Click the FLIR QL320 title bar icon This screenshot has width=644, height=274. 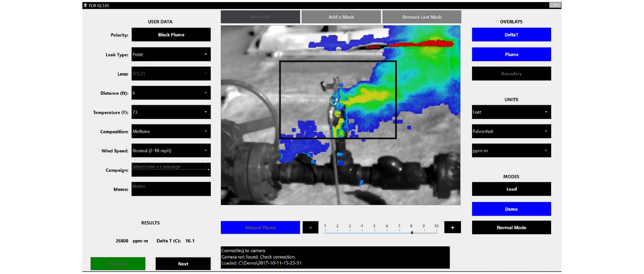85,6
